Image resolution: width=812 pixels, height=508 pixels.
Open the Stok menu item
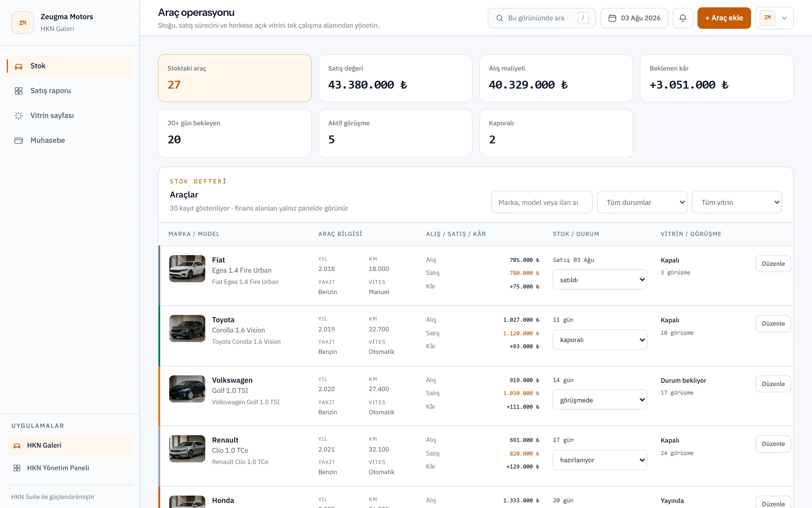point(69,66)
